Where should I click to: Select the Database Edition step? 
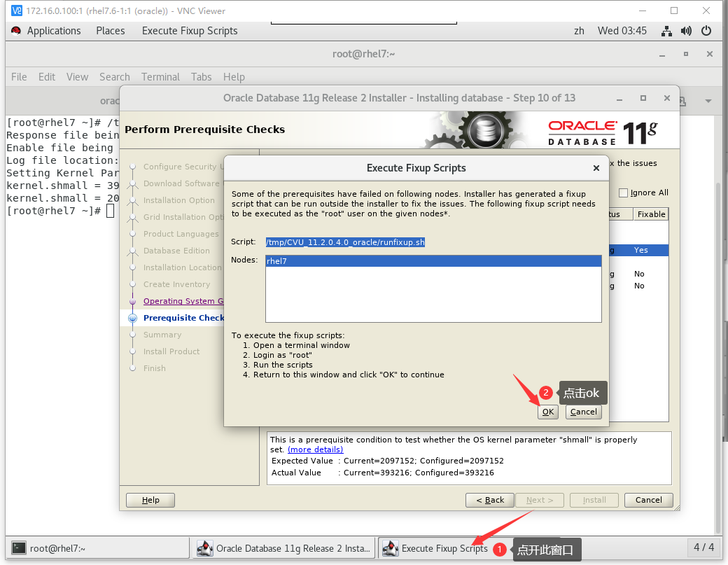point(176,251)
